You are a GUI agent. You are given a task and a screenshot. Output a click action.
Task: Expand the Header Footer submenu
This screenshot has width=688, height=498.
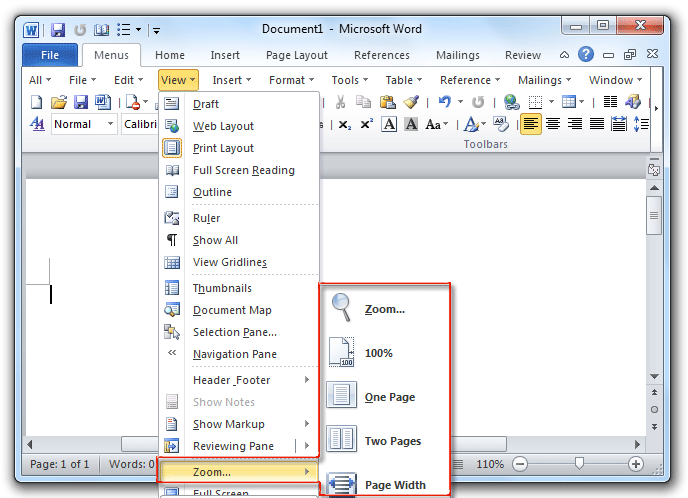(x=240, y=380)
